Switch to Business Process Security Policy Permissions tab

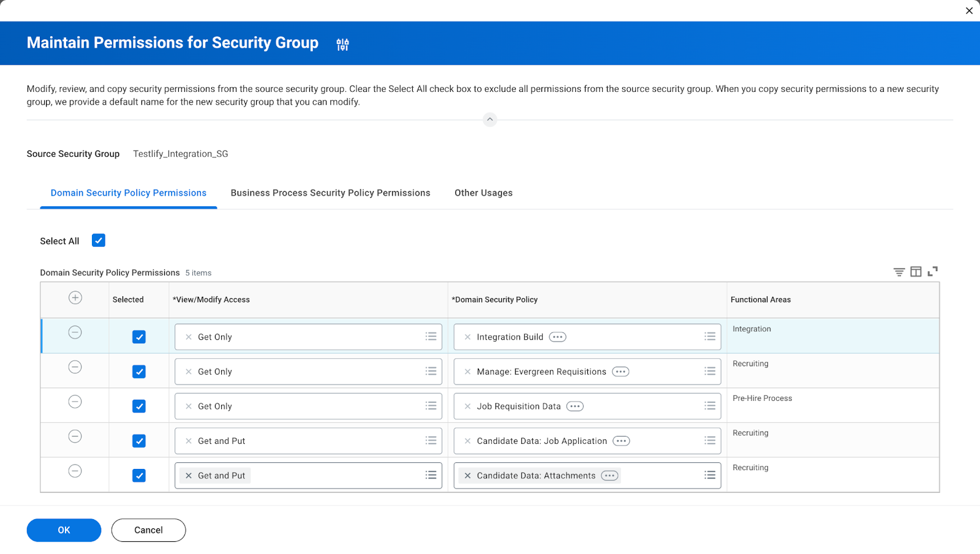pyautogui.click(x=330, y=193)
